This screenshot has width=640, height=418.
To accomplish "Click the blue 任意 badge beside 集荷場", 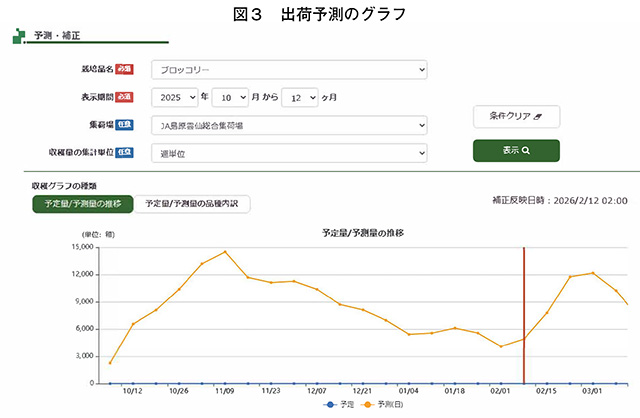I will click(x=124, y=125).
